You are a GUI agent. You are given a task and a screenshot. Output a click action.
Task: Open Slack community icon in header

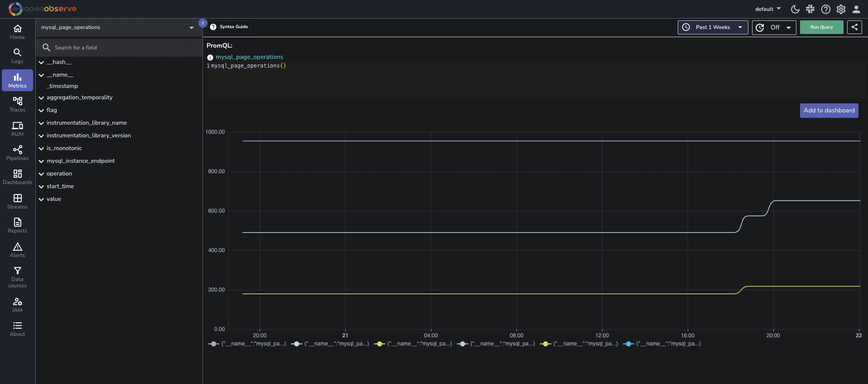point(810,9)
